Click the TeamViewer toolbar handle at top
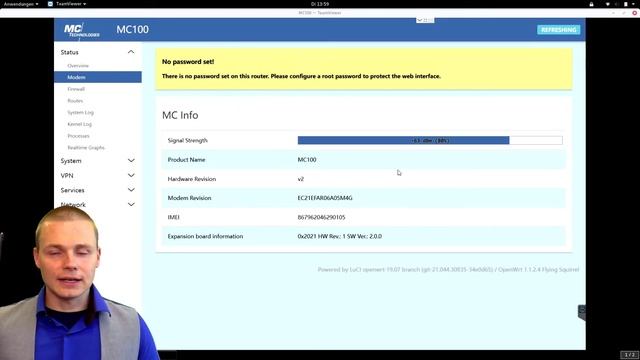Image resolution: width=640 pixels, height=360 pixels. (425, 20)
